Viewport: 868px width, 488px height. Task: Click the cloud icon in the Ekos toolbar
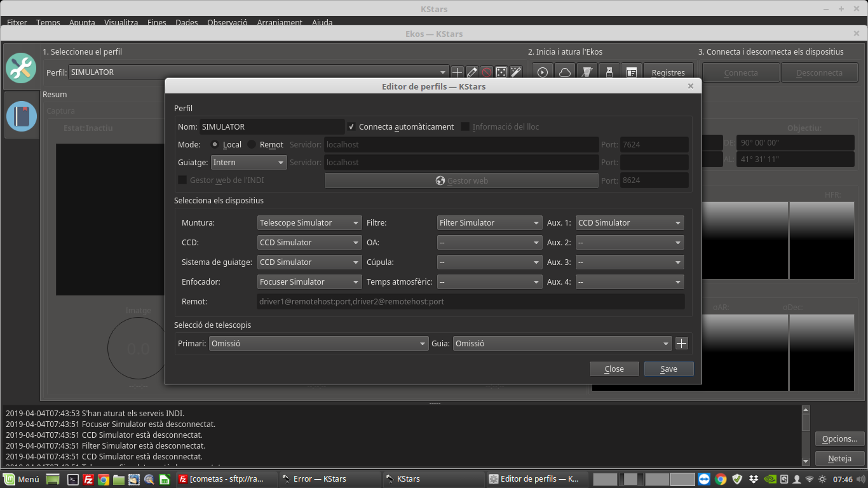click(565, 72)
